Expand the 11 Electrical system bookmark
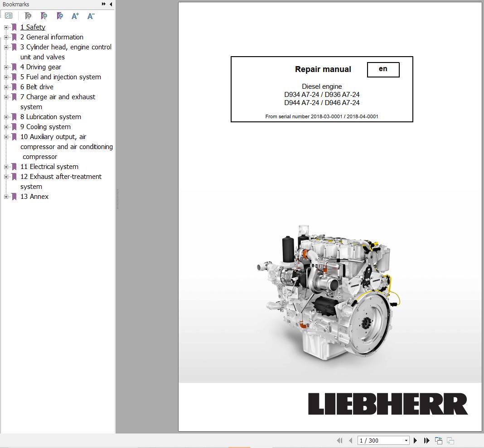484x448 pixels. [x=6, y=167]
